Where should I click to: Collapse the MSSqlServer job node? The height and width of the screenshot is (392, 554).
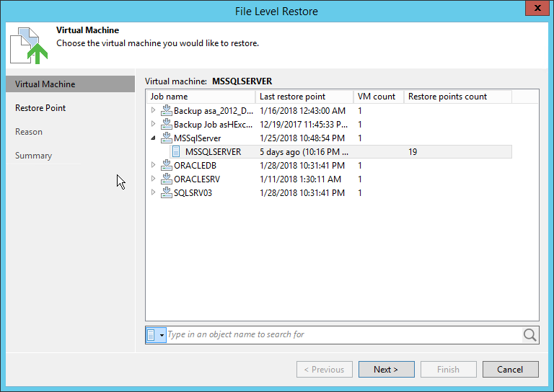coord(153,138)
